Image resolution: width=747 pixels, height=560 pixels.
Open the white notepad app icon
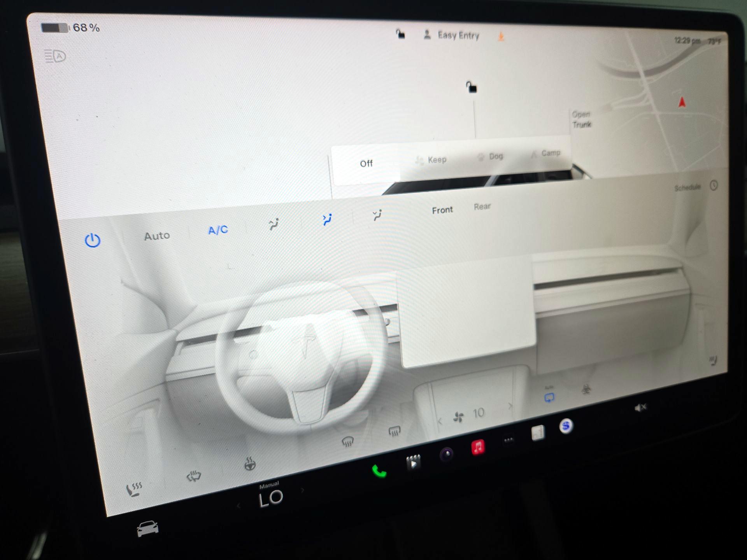coord(538,433)
